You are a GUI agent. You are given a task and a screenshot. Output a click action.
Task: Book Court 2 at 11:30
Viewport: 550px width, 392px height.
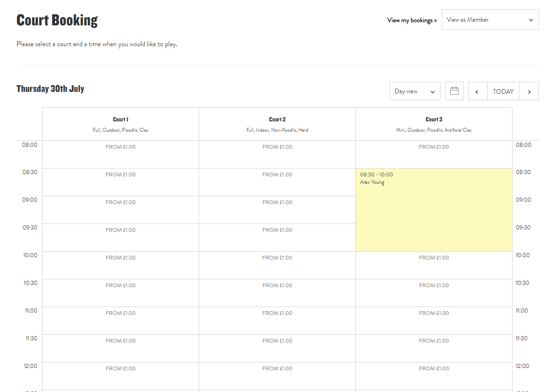click(277, 348)
